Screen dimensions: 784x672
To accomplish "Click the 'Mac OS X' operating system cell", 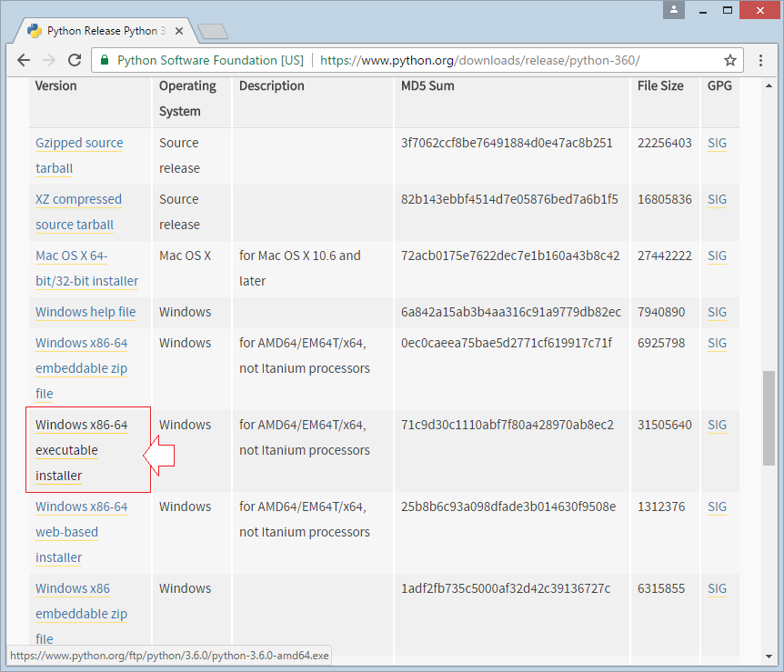I will tap(185, 256).
